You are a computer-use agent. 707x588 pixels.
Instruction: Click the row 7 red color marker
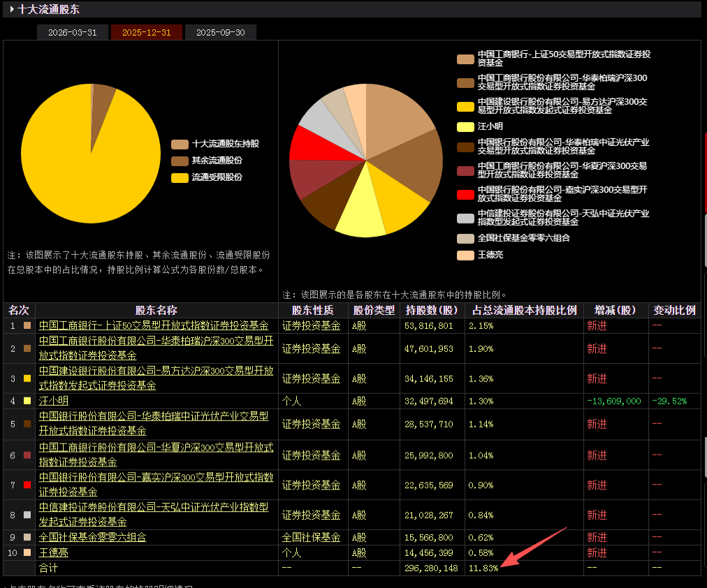pos(27,485)
